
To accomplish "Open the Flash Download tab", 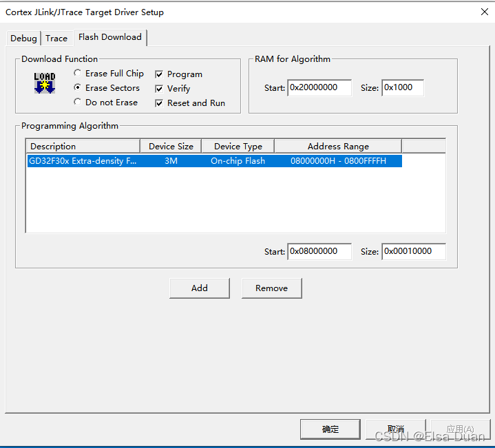I will pyautogui.click(x=110, y=37).
